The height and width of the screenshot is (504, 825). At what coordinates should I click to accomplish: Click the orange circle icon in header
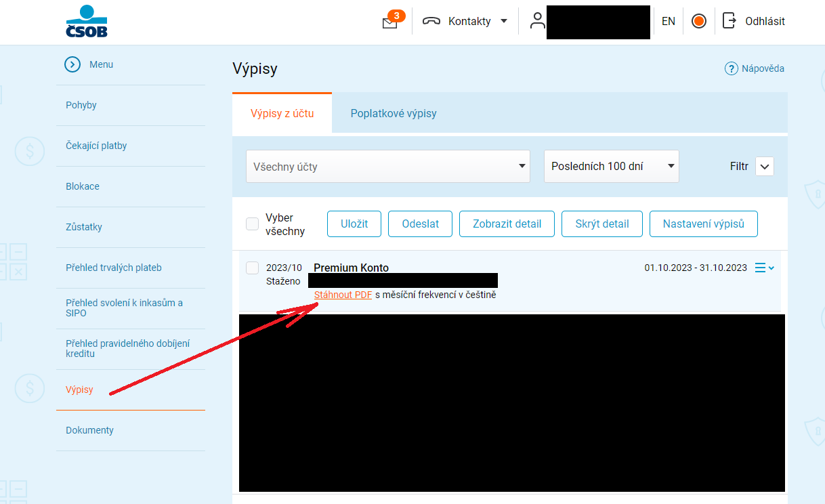699,21
